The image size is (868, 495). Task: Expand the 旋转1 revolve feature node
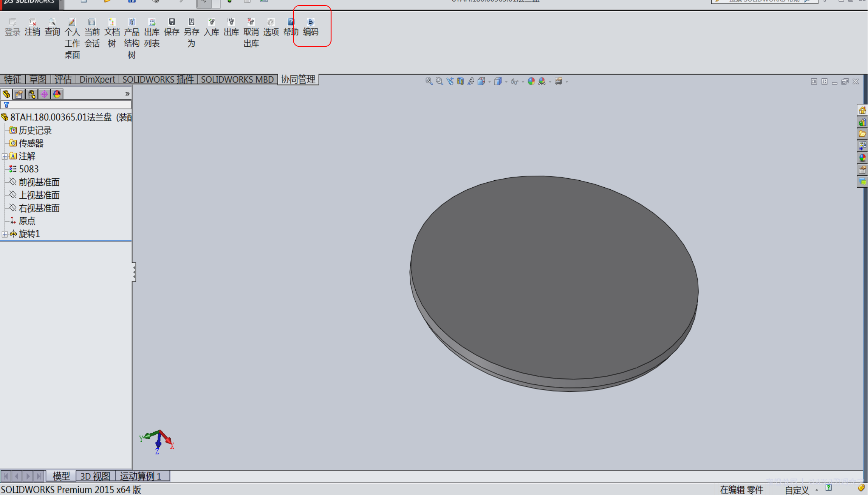tap(5, 234)
